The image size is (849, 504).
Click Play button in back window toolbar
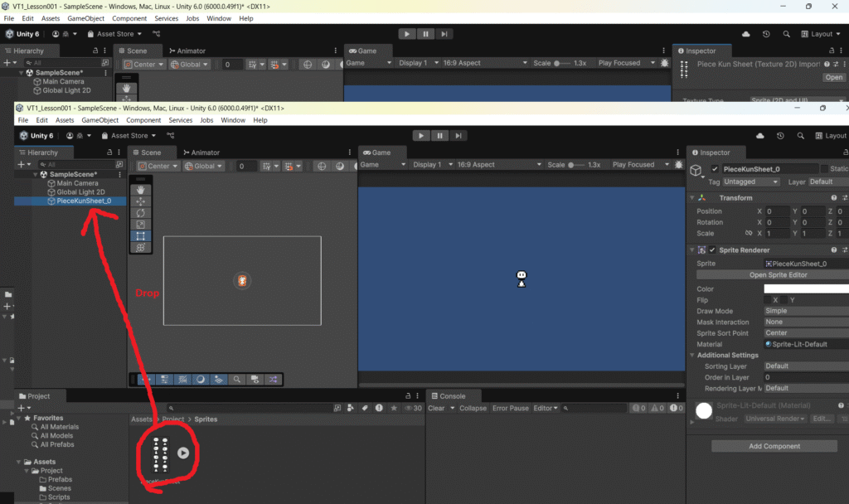[406, 33]
